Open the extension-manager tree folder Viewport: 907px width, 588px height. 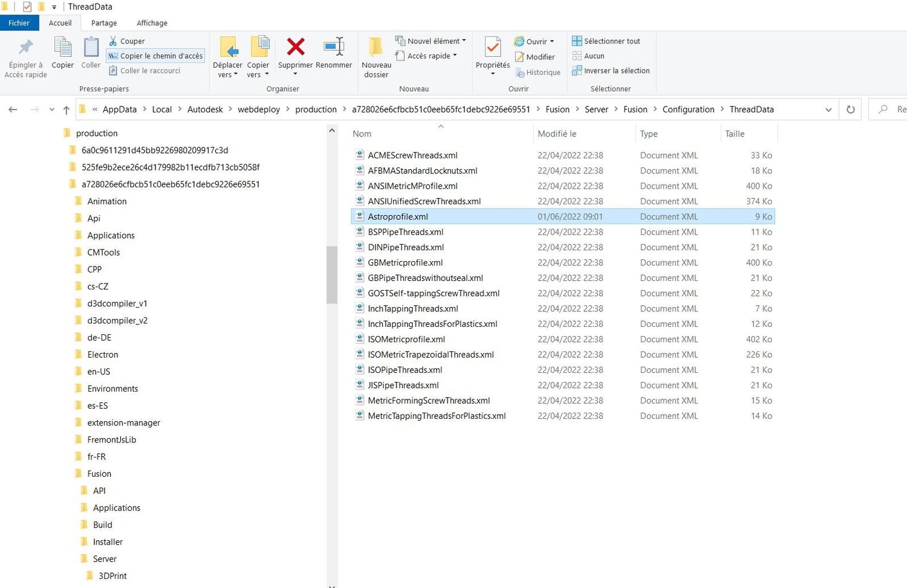pos(124,423)
